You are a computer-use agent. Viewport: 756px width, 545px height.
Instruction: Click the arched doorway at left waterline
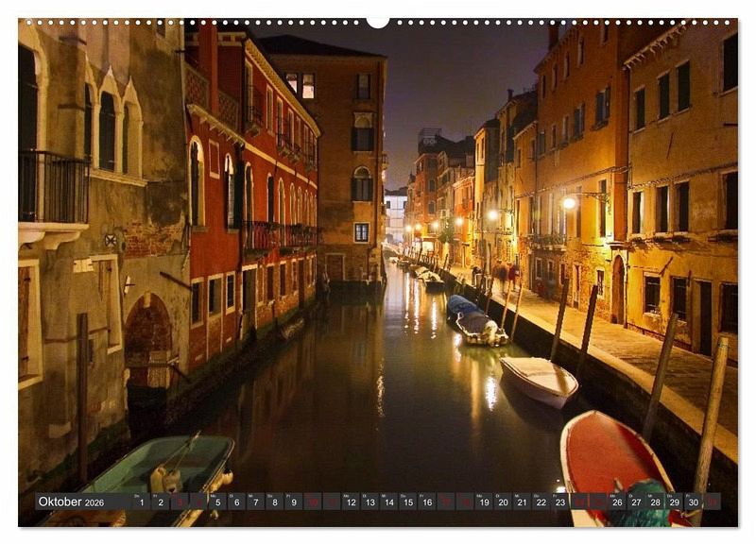(x=148, y=340)
